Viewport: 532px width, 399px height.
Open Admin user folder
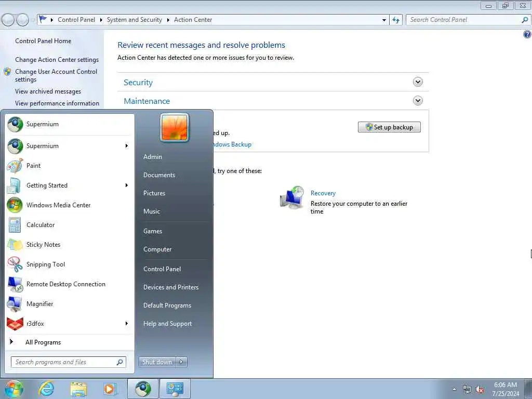pyautogui.click(x=153, y=157)
